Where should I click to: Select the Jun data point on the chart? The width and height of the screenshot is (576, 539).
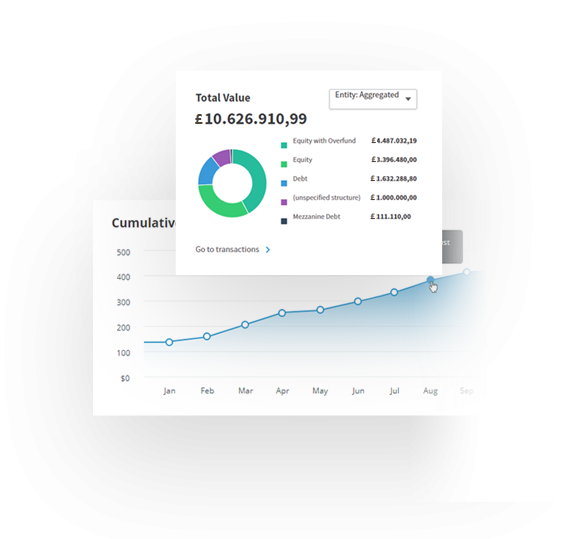(x=358, y=301)
